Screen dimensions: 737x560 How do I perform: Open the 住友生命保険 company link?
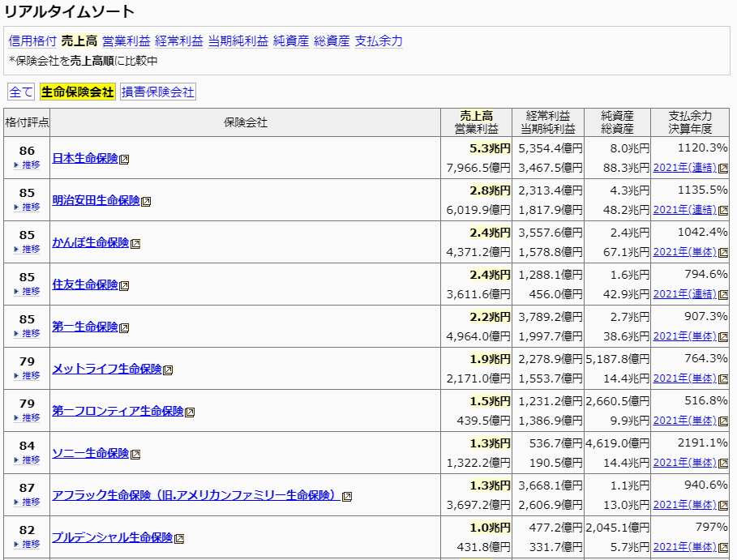pos(85,284)
